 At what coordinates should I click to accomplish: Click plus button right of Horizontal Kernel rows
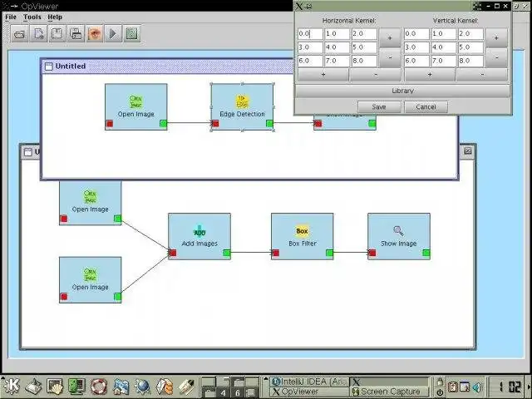click(x=390, y=38)
